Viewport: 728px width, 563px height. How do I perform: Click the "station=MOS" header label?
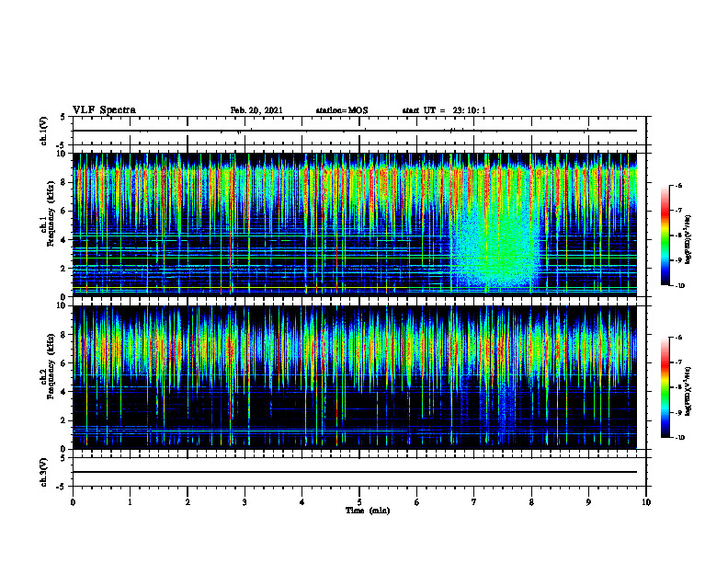[x=342, y=110]
